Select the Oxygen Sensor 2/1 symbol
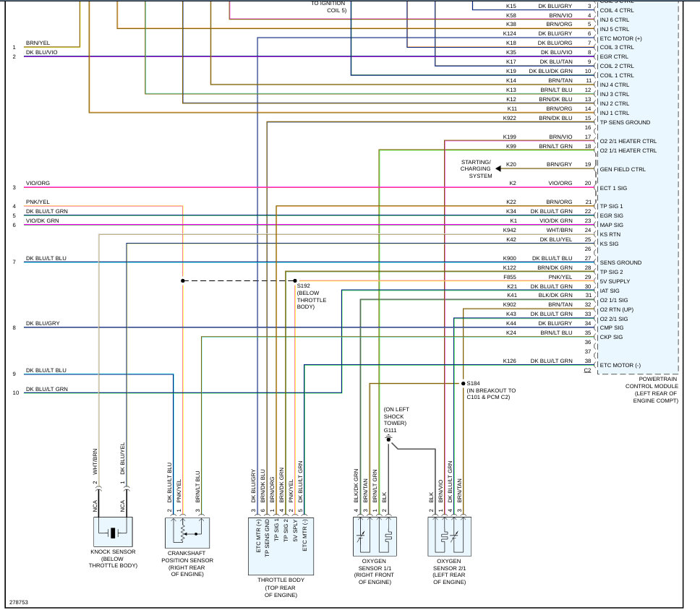Image resolution: width=700 pixels, height=610 pixels. point(449,536)
